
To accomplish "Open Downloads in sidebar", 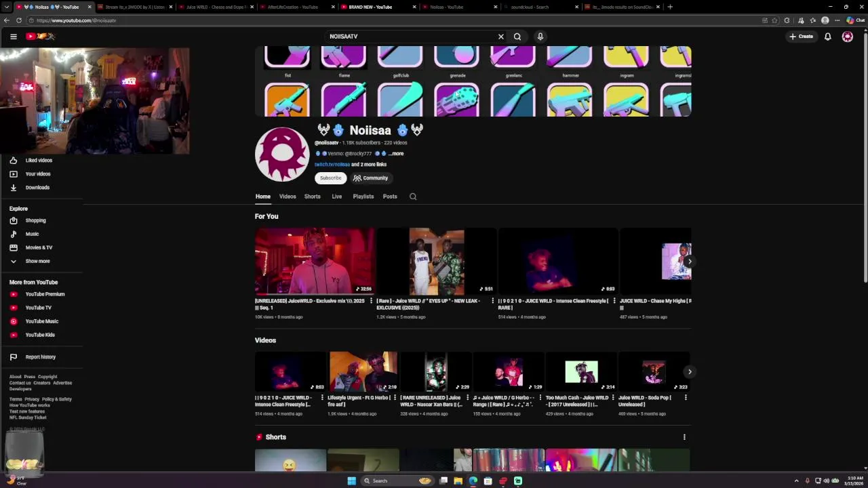I will (x=37, y=188).
